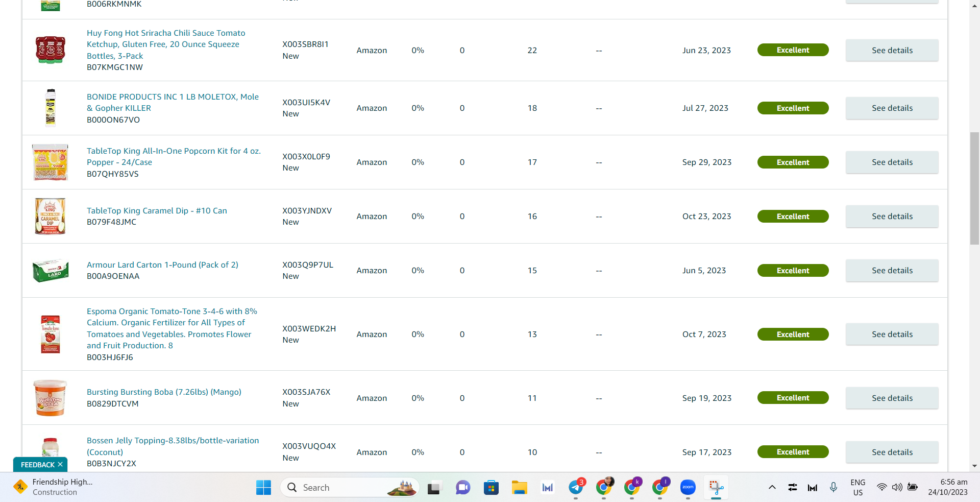Open Telegram with 3 unread notifications
Image resolution: width=980 pixels, height=502 pixels.
[576, 488]
